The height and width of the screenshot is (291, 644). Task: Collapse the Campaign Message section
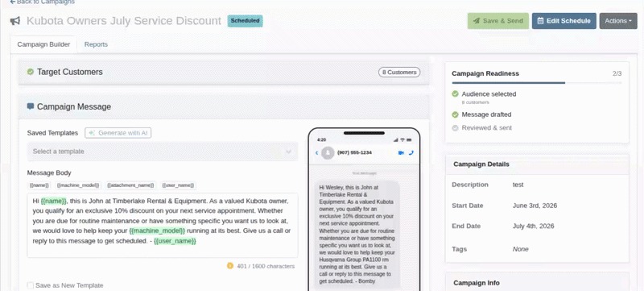224,107
